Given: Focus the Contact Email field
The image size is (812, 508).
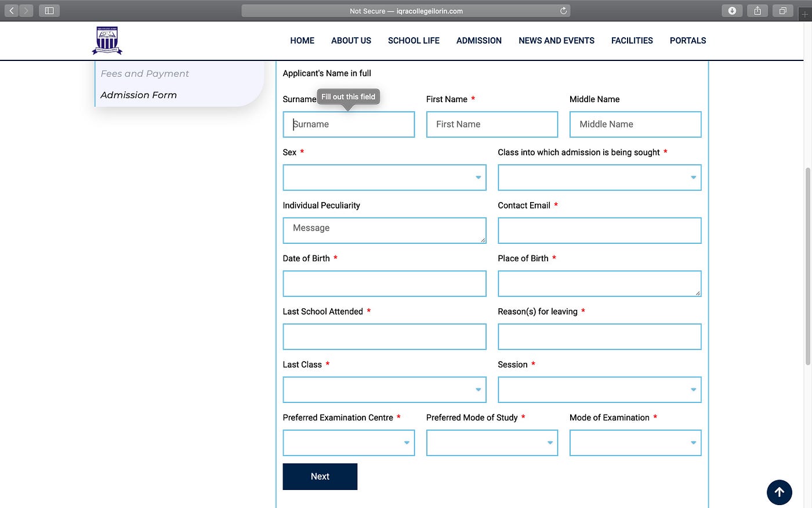Looking at the screenshot, I should point(599,230).
